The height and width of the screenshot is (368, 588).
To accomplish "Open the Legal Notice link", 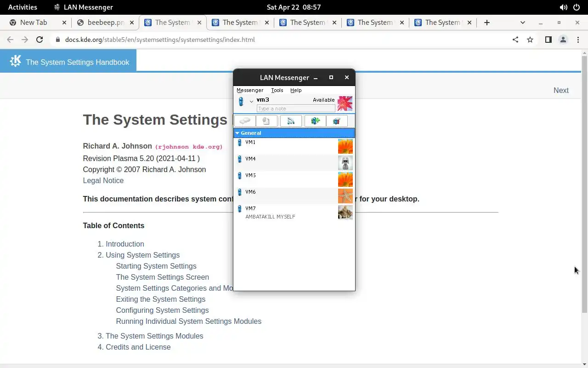I will 103,180.
